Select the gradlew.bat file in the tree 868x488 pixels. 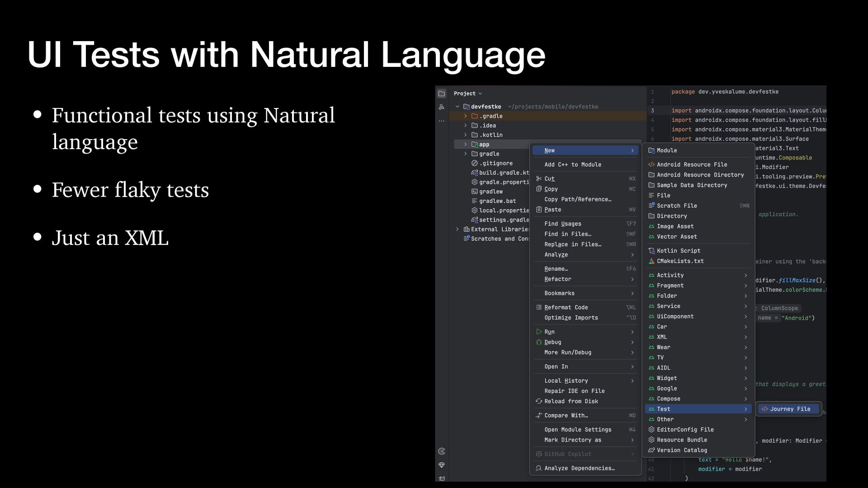[x=497, y=201]
